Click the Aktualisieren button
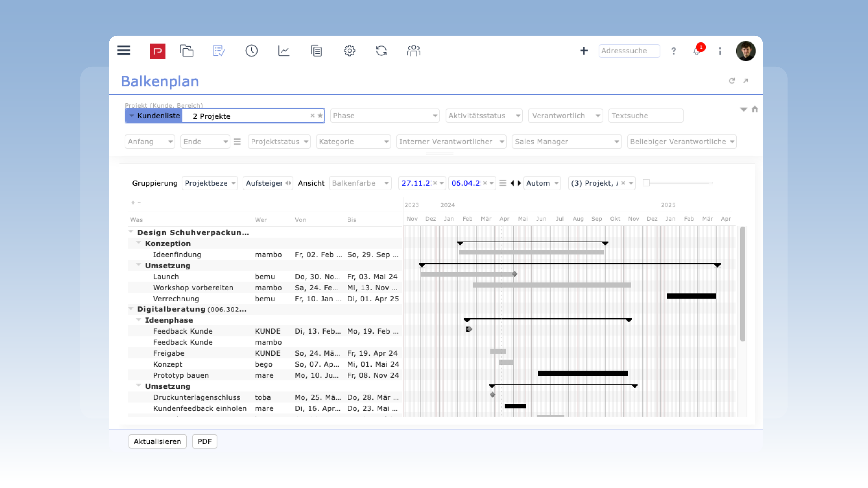 click(x=157, y=441)
